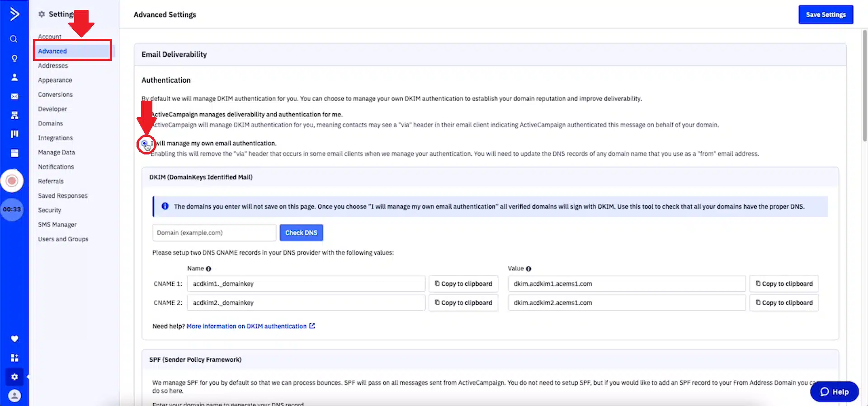Open the Apps grid icon in sidebar

coord(14,358)
